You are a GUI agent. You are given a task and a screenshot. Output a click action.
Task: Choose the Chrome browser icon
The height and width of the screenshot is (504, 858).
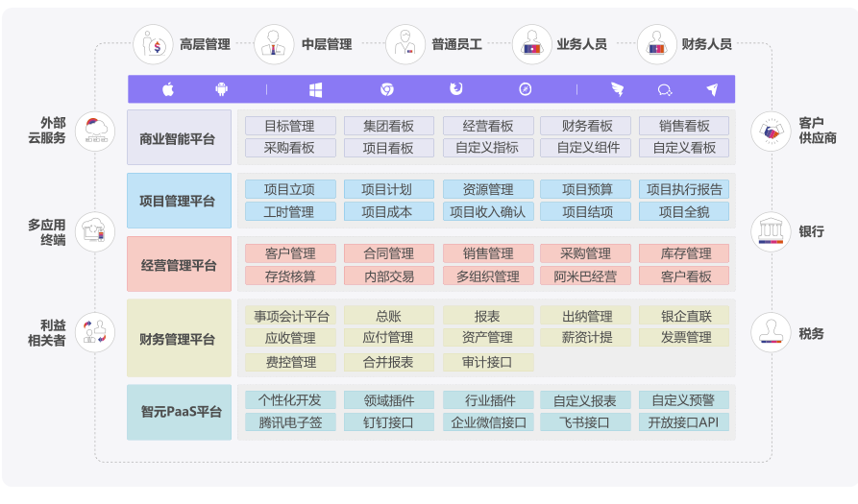pos(387,89)
